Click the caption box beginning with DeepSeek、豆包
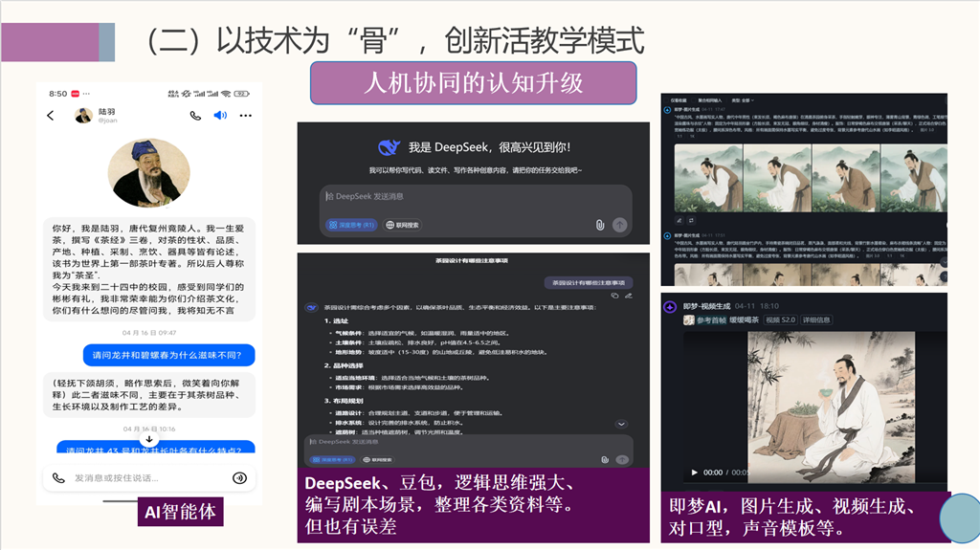 coord(473,505)
